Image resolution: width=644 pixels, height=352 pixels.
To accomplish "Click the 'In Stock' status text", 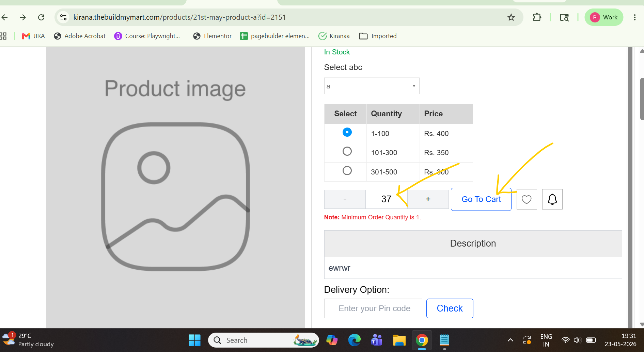I will click(x=337, y=52).
